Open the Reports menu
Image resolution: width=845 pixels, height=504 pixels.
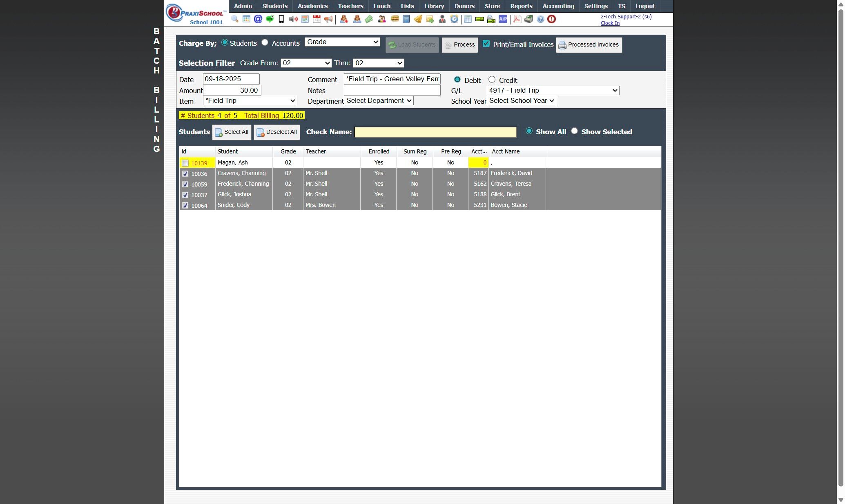521,6
